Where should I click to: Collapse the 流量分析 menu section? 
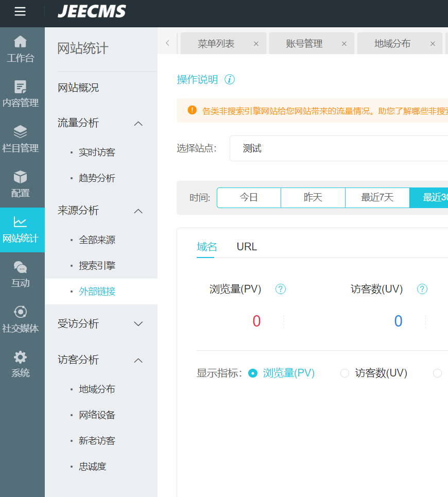(138, 124)
